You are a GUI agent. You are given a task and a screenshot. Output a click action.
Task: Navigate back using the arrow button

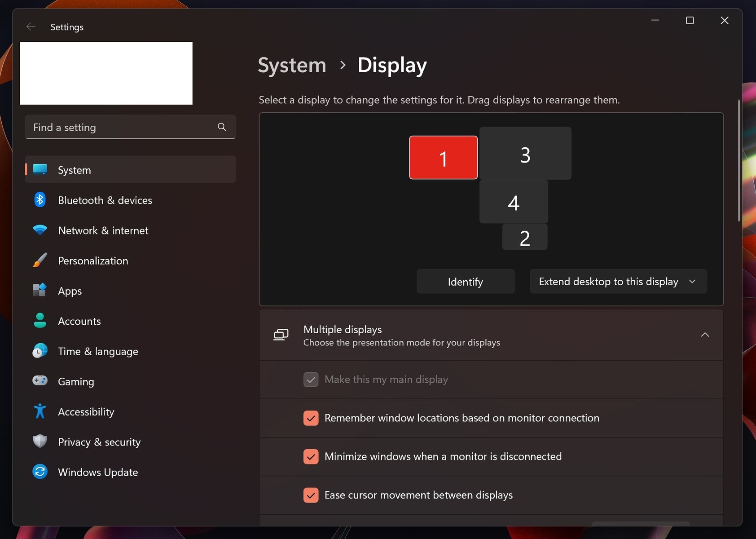31,27
